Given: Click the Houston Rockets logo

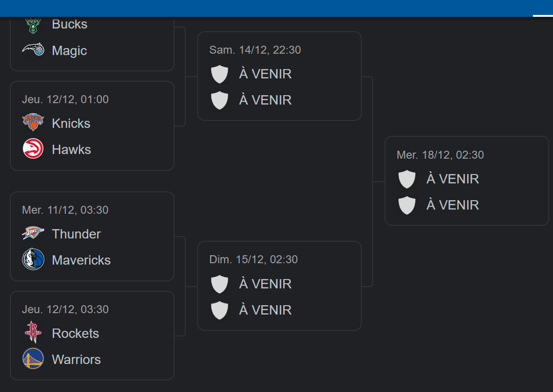Looking at the screenshot, I should click(x=33, y=333).
